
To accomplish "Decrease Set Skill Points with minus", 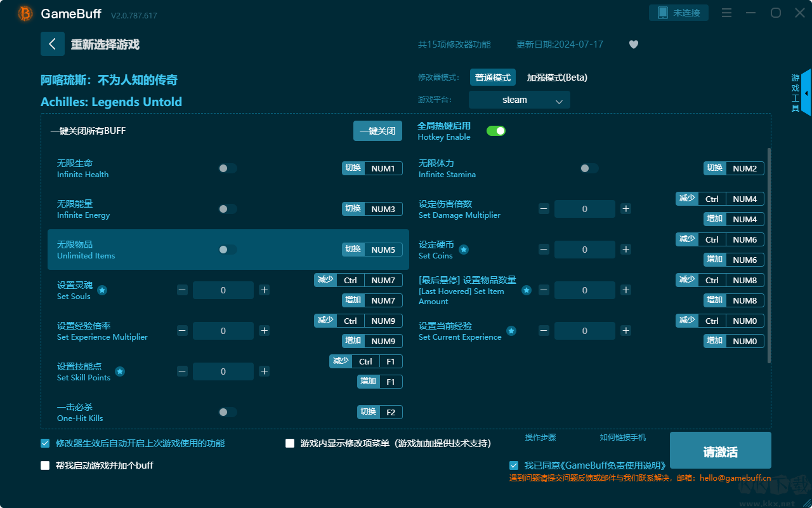I will pos(182,371).
